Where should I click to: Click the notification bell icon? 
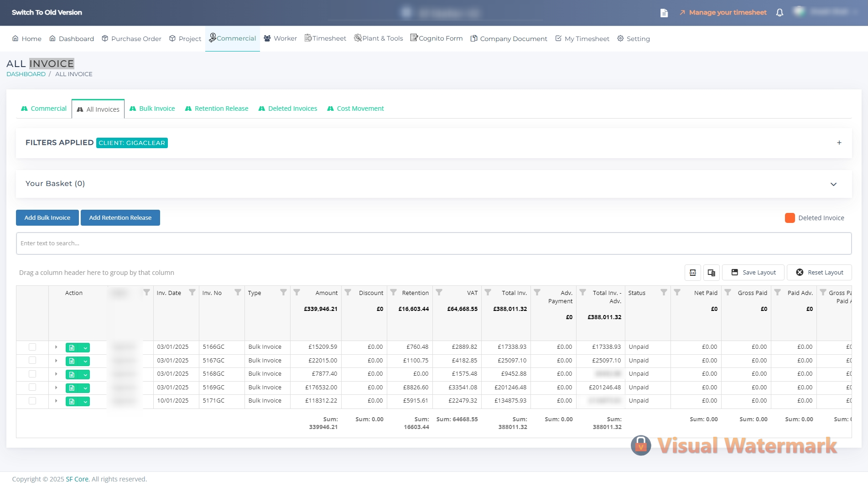pos(780,13)
